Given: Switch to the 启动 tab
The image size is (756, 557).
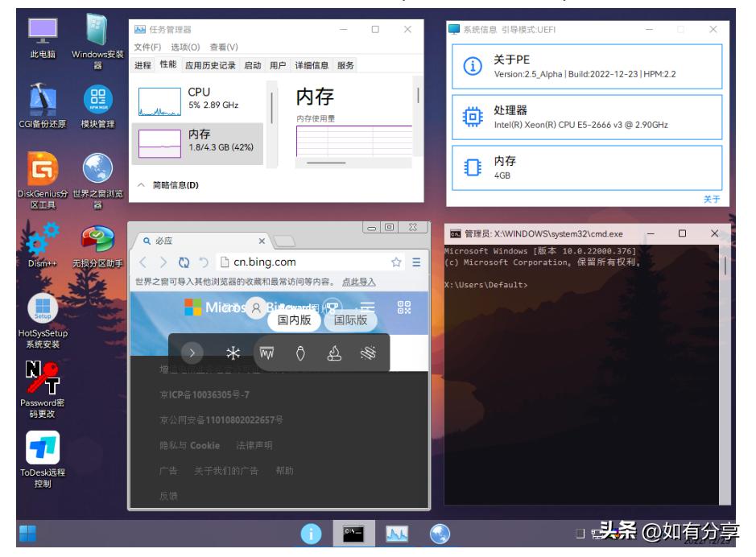Looking at the screenshot, I should pyautogui.click(x=253, y=65).
